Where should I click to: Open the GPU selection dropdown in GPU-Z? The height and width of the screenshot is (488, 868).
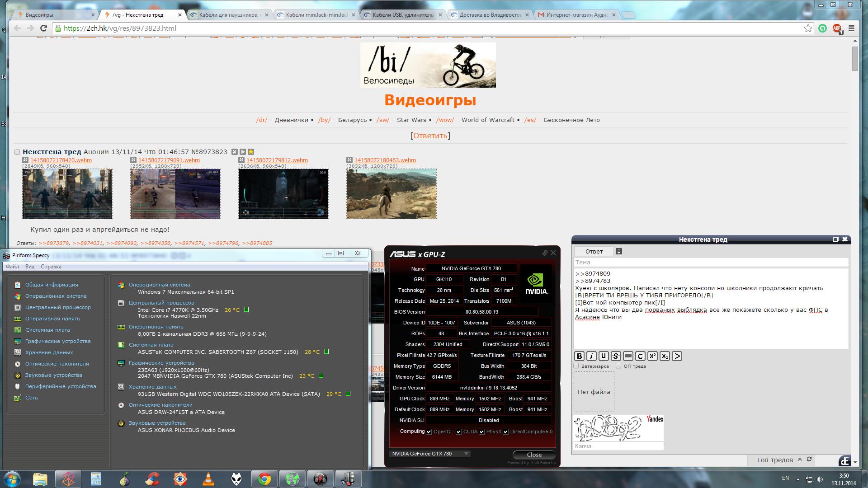pos(429,454)
